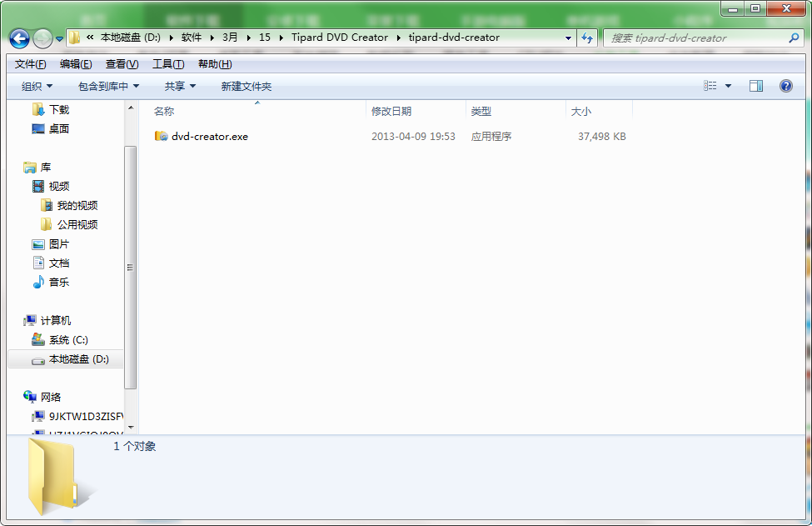Select 计算机 in the navigation pane
The height and width of the screenshot is (526, 812).
tap(56, 321)
